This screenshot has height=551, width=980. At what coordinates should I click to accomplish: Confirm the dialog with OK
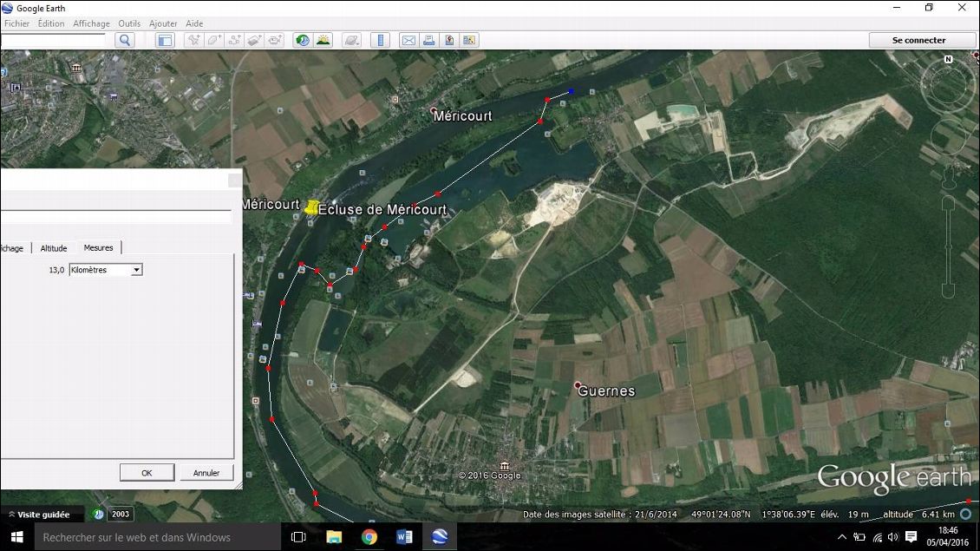[147, 473]
